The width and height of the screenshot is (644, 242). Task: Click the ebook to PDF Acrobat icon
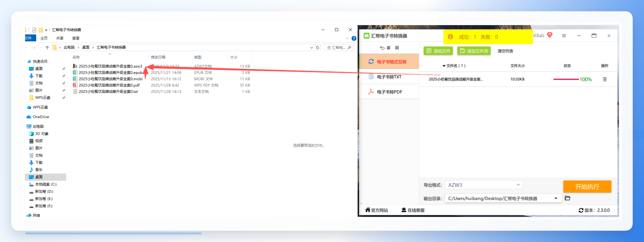click(371, 92)
